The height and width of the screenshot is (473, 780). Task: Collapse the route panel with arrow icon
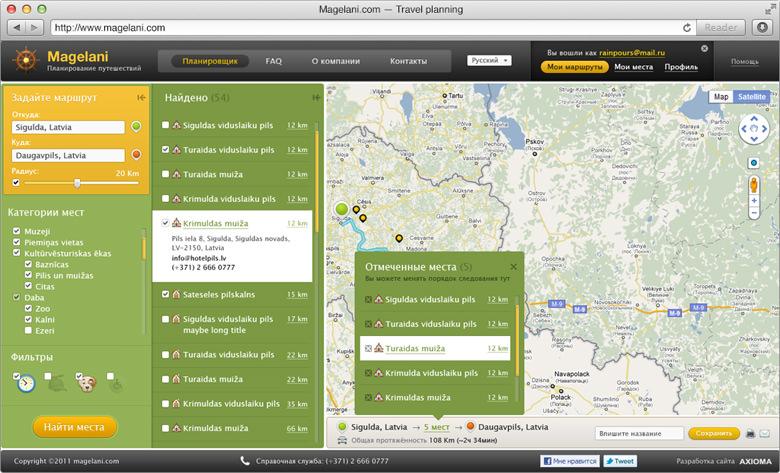146,98
